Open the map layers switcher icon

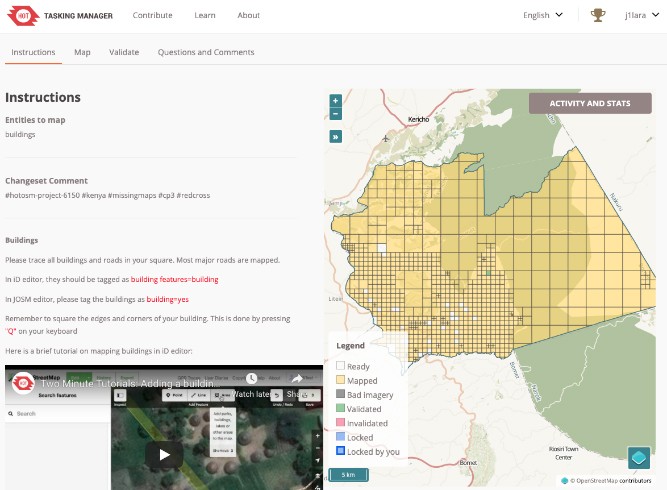pos(638,458)
